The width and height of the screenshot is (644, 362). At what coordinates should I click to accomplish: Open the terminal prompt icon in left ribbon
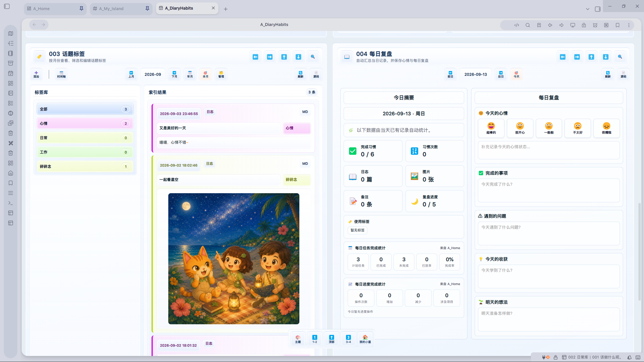[x=11, y=203]
